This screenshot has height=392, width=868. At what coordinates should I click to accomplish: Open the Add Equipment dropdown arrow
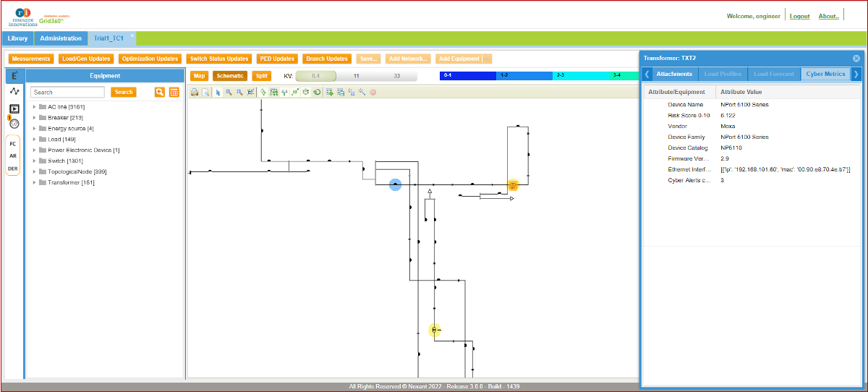click(x=488, y=59)
